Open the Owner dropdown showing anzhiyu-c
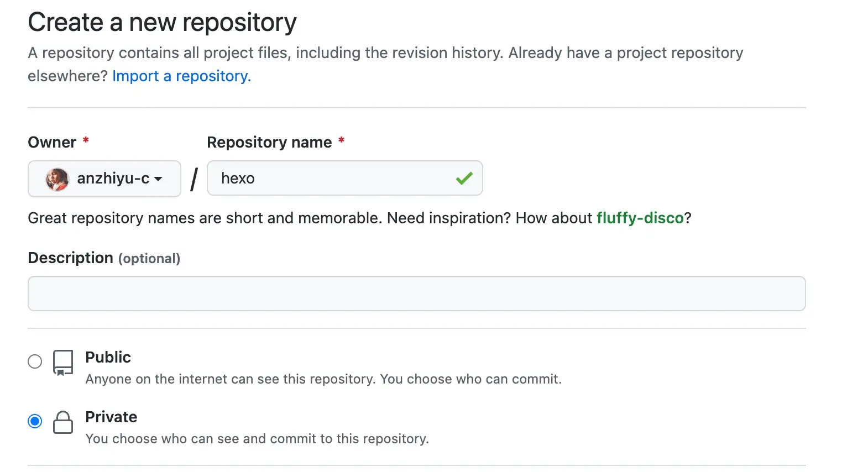The height and width of the screenshot is (472, 868). 104,179
